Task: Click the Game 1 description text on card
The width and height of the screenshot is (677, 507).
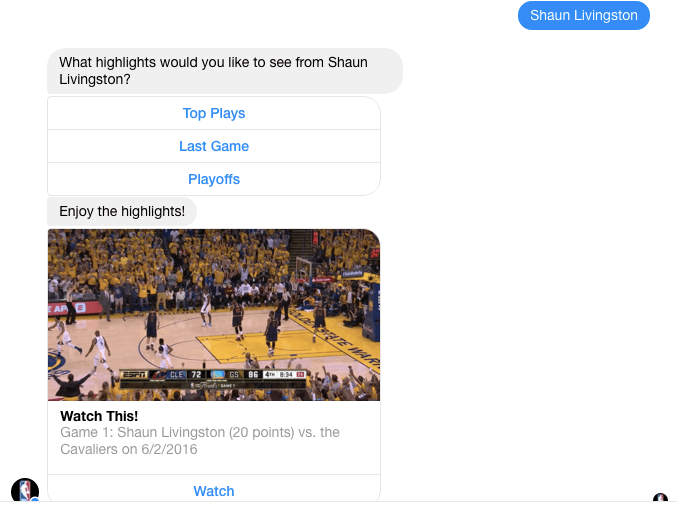Action: (200, 440)
